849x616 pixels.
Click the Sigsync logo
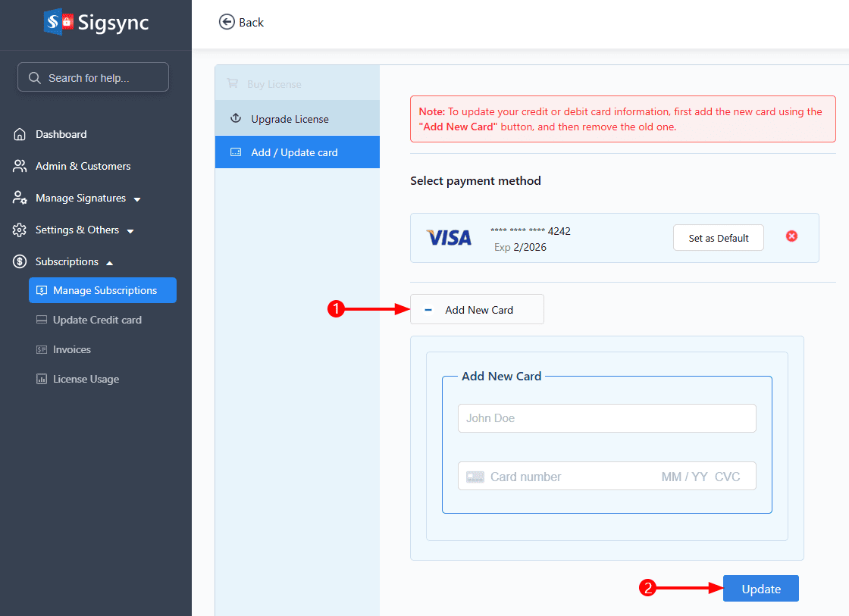pos(96,22)
